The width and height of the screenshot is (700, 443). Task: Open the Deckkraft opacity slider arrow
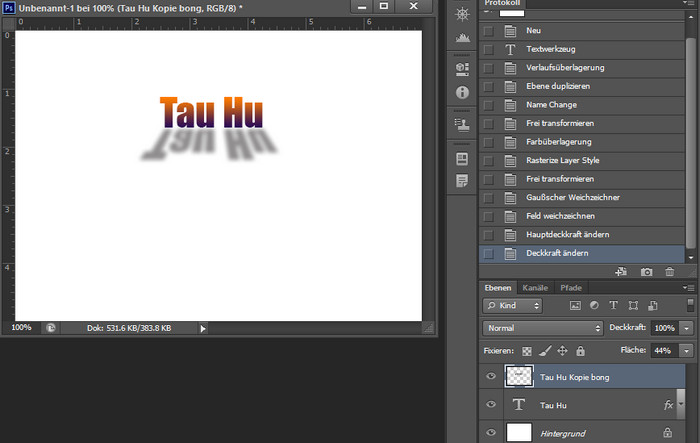point(686,328)
